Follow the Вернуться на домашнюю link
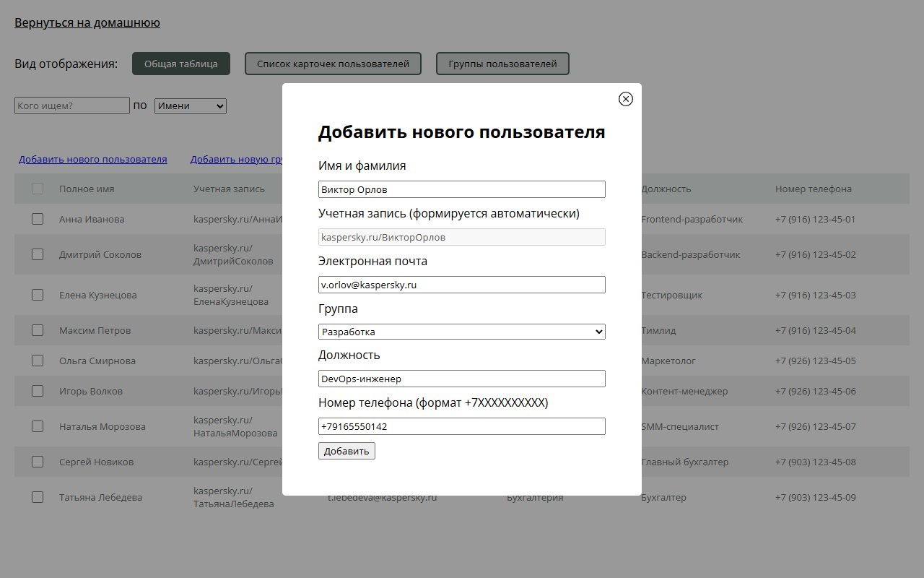 87,22
